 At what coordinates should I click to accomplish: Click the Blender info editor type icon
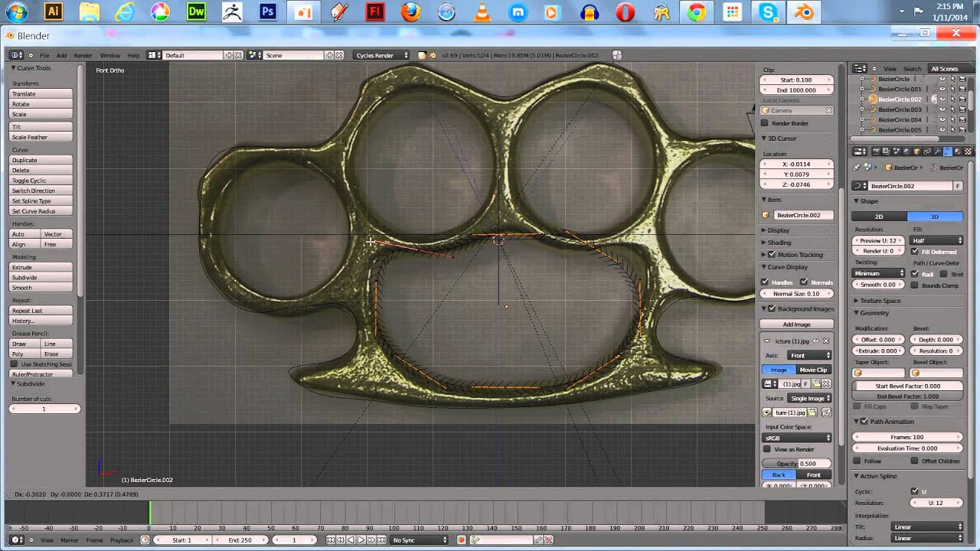[x=17, y=55]
